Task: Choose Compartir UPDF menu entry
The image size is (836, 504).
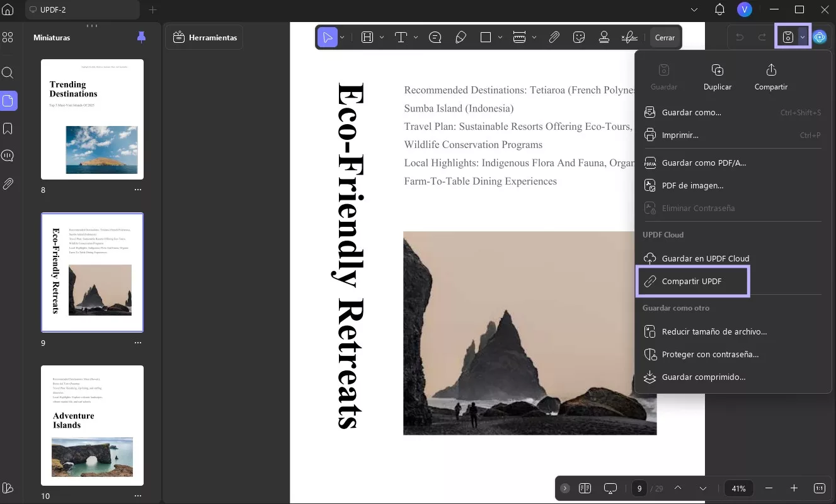Action: pyautogui.click(x=693, y=281)
